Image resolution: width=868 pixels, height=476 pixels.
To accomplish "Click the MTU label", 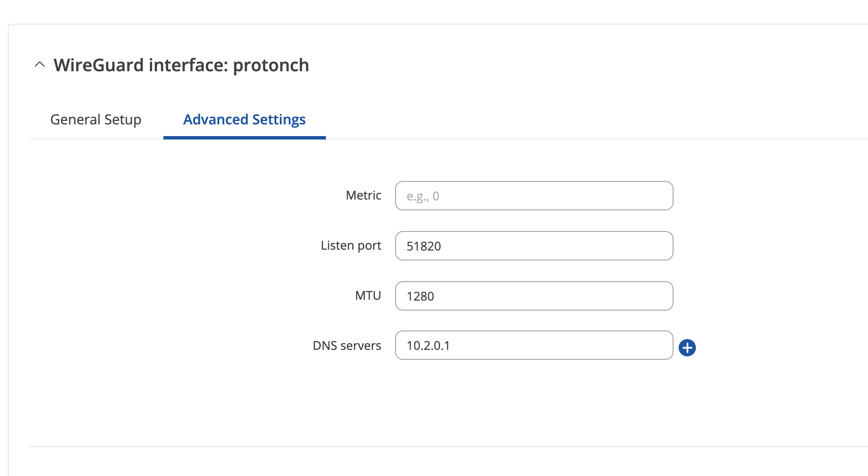I will pyautogui.click(x=368, y=295).
